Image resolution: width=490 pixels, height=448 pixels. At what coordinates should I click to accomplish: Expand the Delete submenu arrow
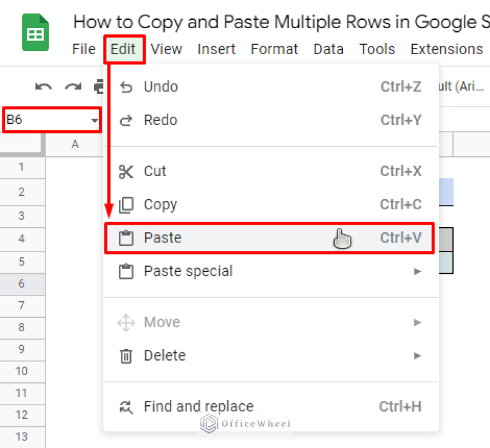(x=417, y=355)
